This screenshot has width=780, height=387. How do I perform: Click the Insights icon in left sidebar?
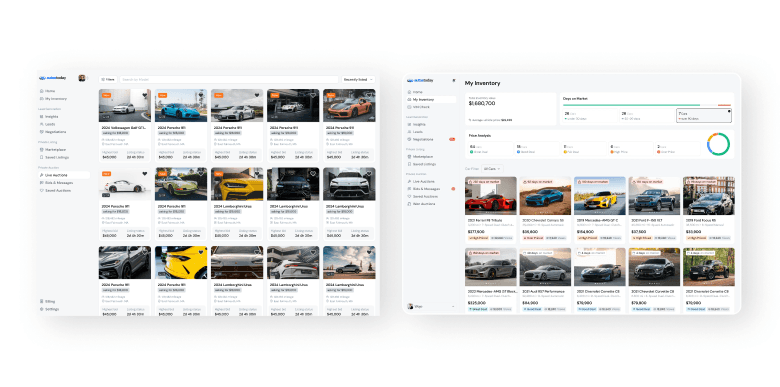click(x=41, y=116)
